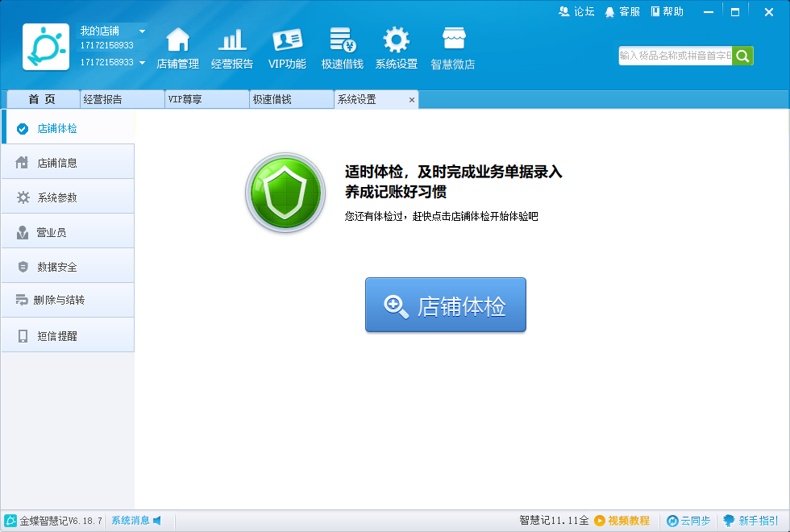Click the 系统消息 speaker icon
Image resolution: width=790 pixels, height=532 pixels.
tap(156, 521)
